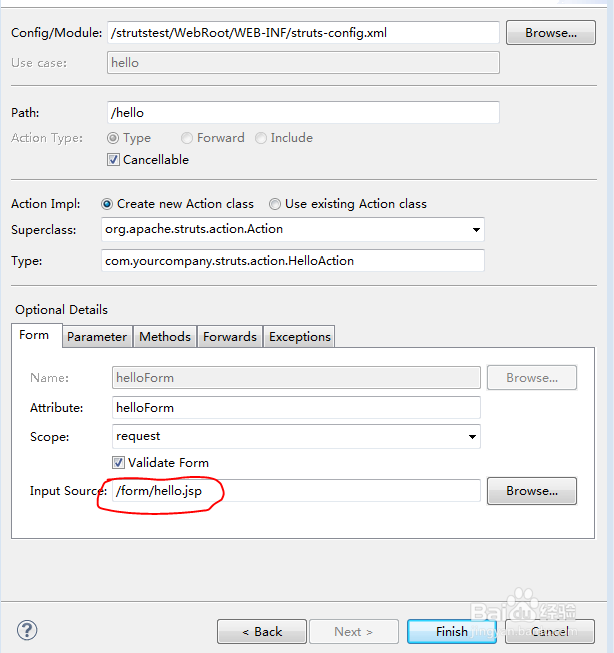
Task: Focus the Attribute text field
Action: tap(296, 408)
